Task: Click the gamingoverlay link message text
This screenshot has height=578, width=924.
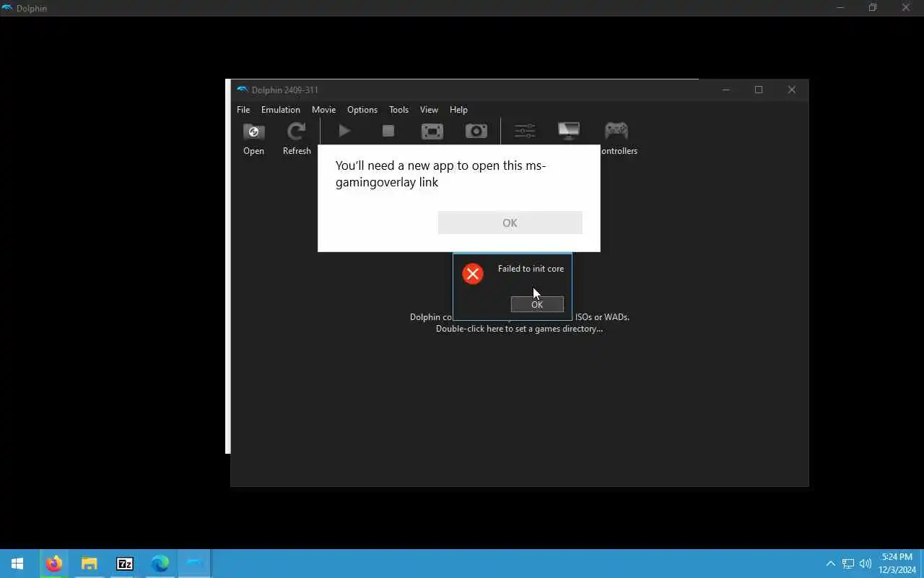Action: (x=440, y=174)
